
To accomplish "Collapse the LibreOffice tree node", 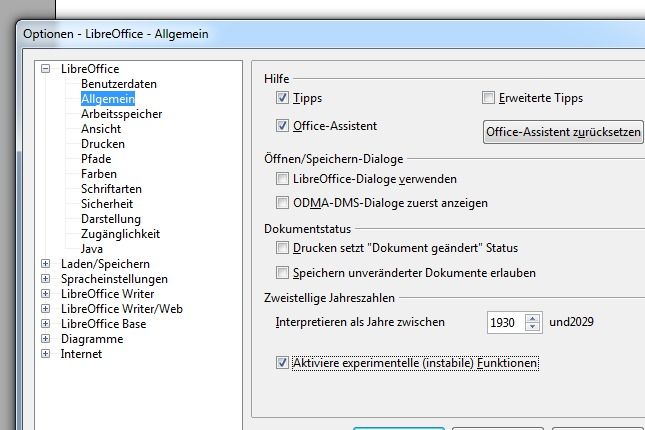I will 45,69.
